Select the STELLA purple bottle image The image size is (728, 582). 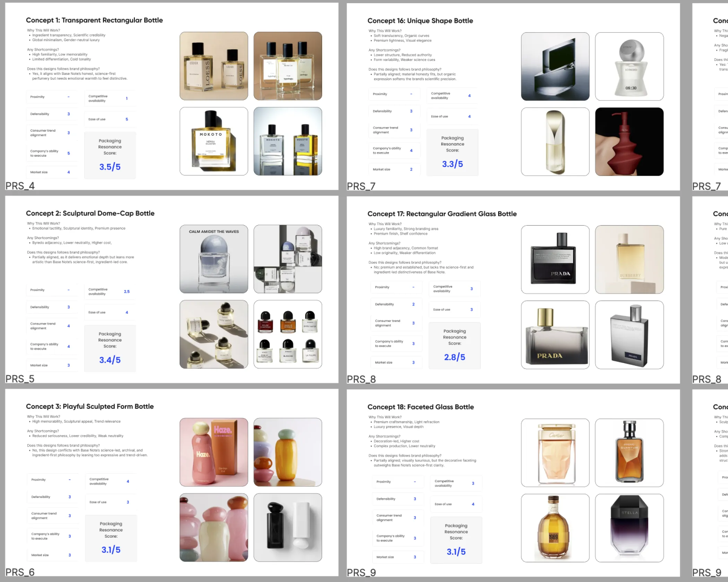[x=629, y=528]
